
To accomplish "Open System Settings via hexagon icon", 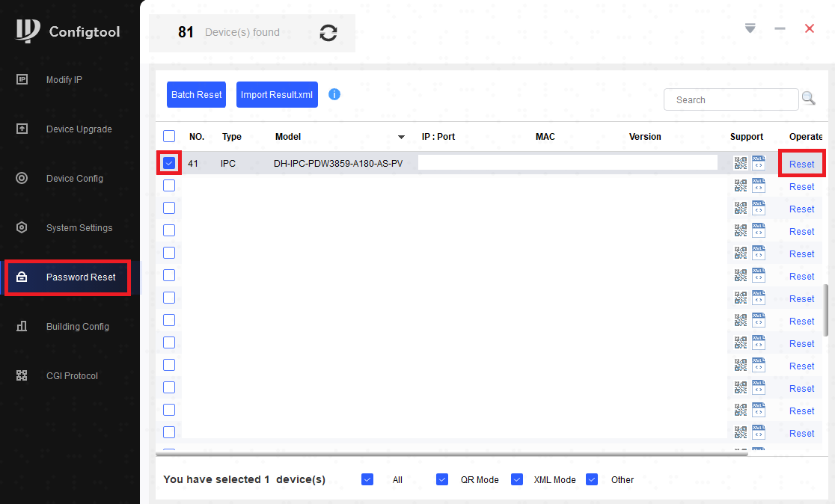I will tap(22, 227).
